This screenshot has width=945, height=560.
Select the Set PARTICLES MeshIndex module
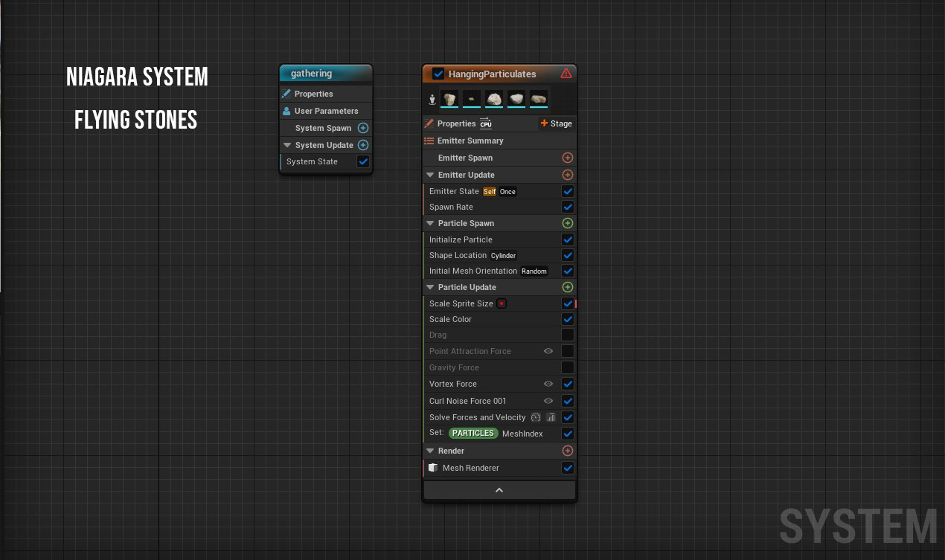pos(499,433)
